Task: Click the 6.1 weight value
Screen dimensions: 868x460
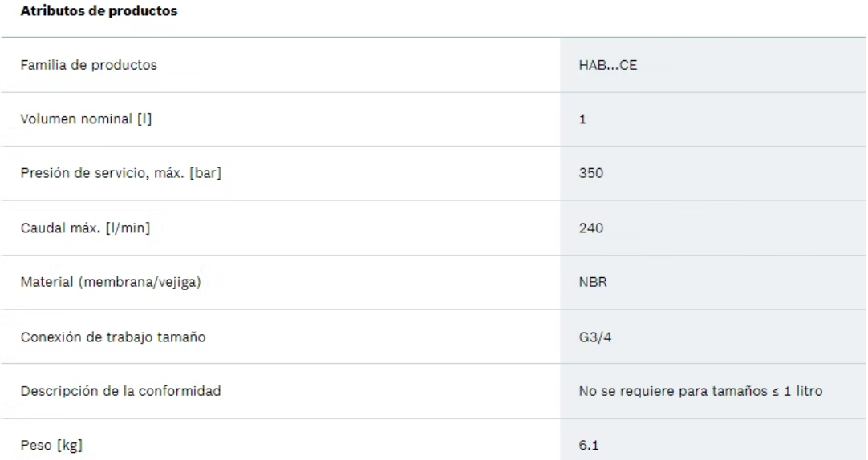Action: 589,445
